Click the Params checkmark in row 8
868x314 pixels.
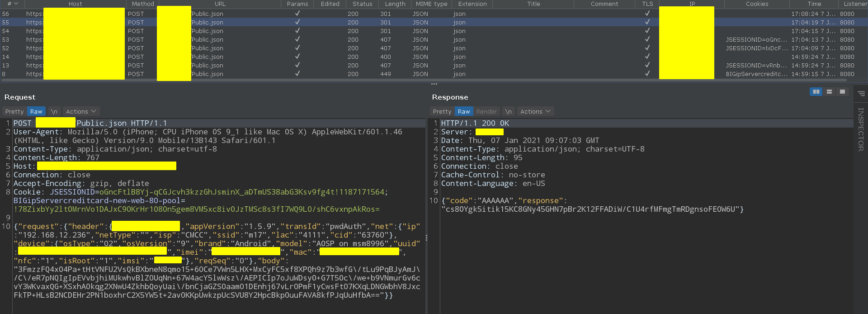pyautogui.click(x=297, y=74)
